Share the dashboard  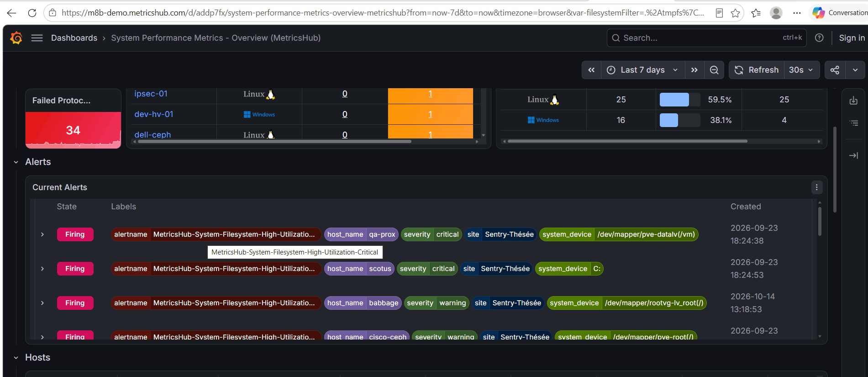(835, 70)
